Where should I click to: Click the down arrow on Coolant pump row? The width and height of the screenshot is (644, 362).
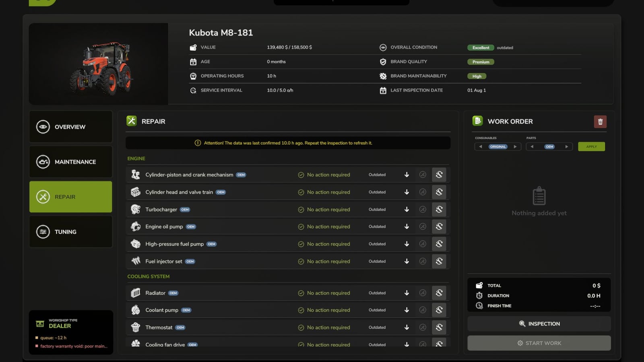pyautogui.click(x=407, y=310)
